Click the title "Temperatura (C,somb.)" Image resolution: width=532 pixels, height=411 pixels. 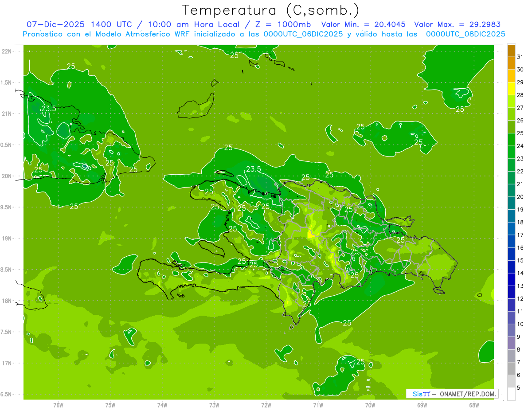click(x=270, y=10)
